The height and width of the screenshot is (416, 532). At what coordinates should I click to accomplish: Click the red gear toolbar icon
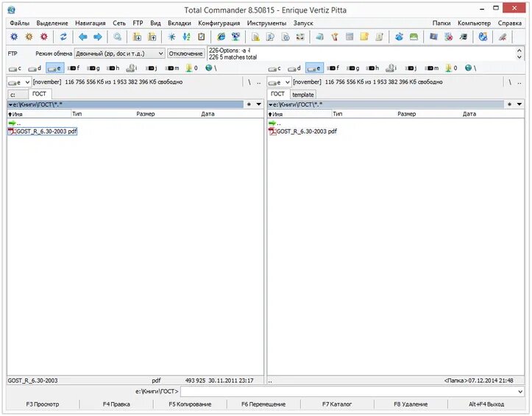43,37
